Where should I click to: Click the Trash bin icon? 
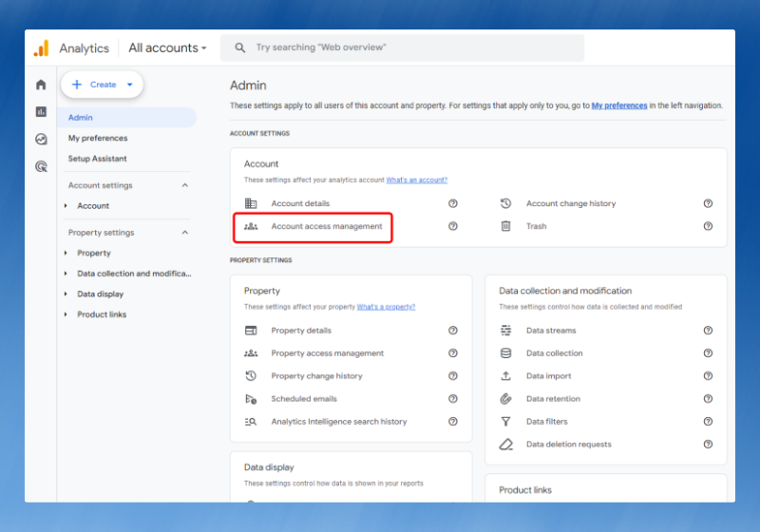(x=505, y=226)
